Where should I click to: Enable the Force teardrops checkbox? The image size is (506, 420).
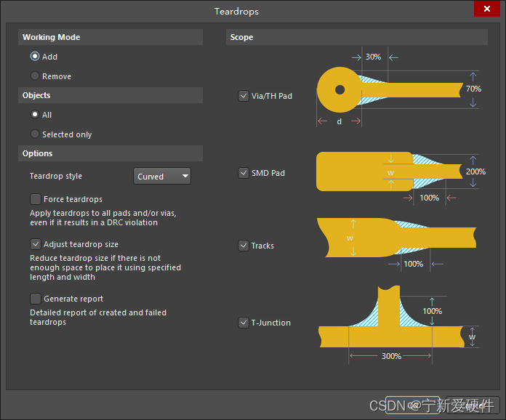[36, 199]
